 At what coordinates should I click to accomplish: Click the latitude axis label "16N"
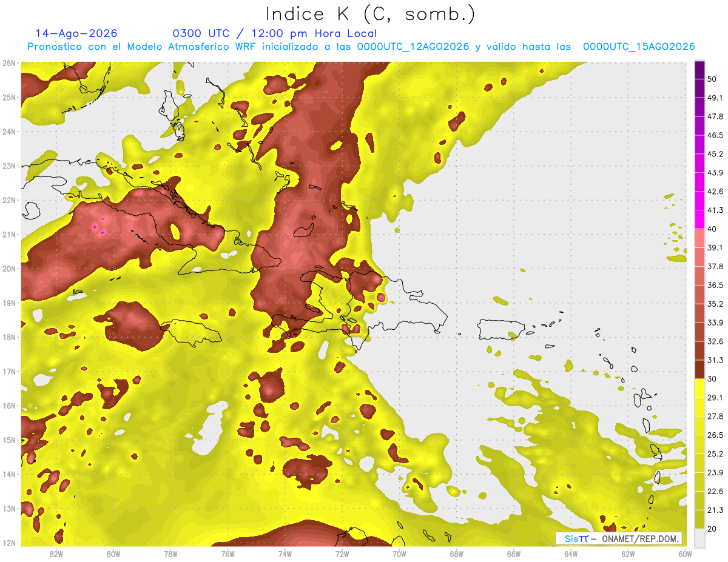click(9, 406)
